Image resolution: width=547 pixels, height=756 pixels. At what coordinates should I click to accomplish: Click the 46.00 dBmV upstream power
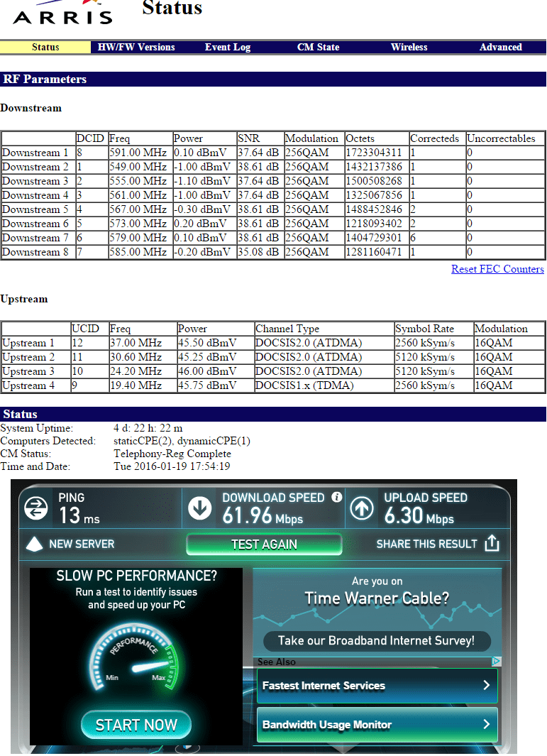tap(207, 372)
